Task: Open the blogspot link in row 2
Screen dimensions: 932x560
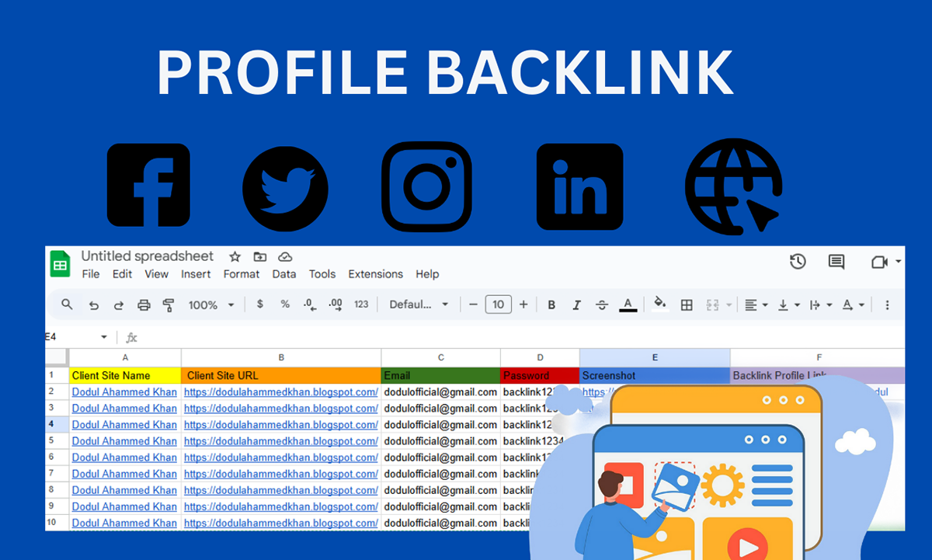Action: pyautogui.click(x=280, y=391)
